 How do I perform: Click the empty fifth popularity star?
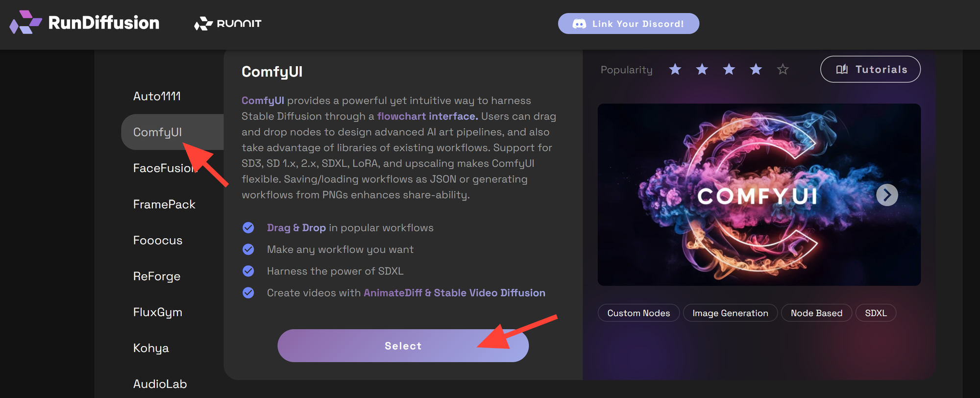783,70
